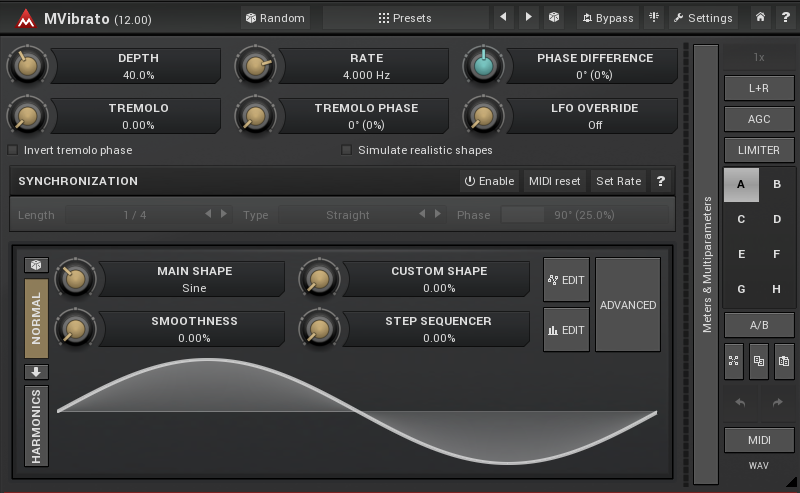
Task: Copy settings with the copy icon
Action: coord(759,361)
